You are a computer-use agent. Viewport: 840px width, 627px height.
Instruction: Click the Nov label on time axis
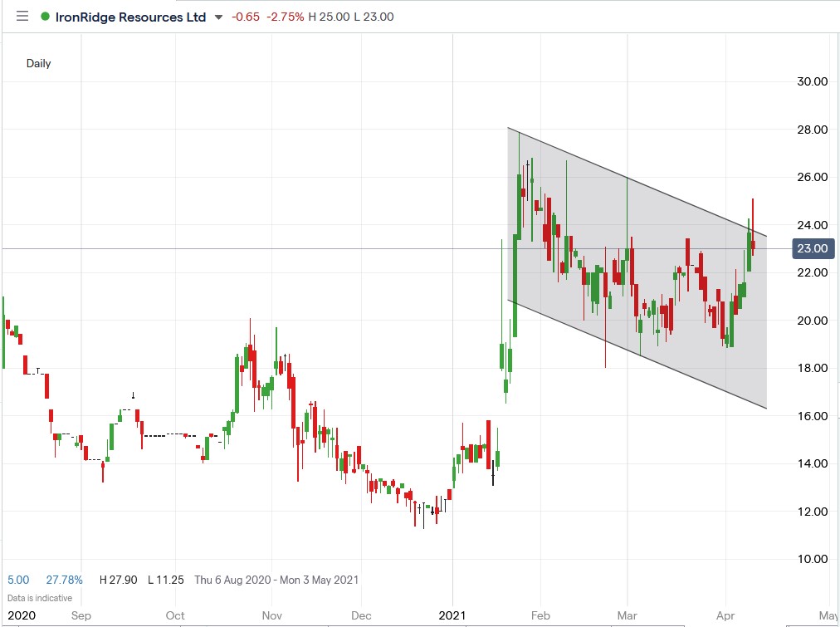(x=272, y=615)
